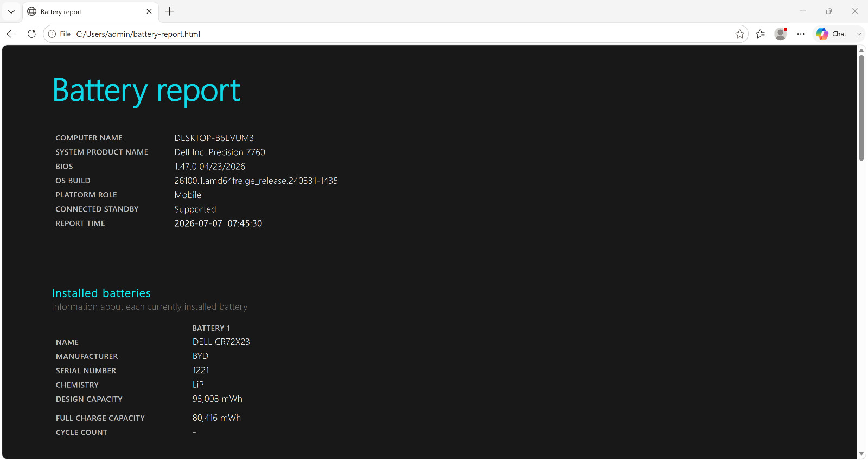Image resolution: width=868 pixels, height=461 pixels.
Task: Click the Mobile platform role value
Action: pos(188,195)
